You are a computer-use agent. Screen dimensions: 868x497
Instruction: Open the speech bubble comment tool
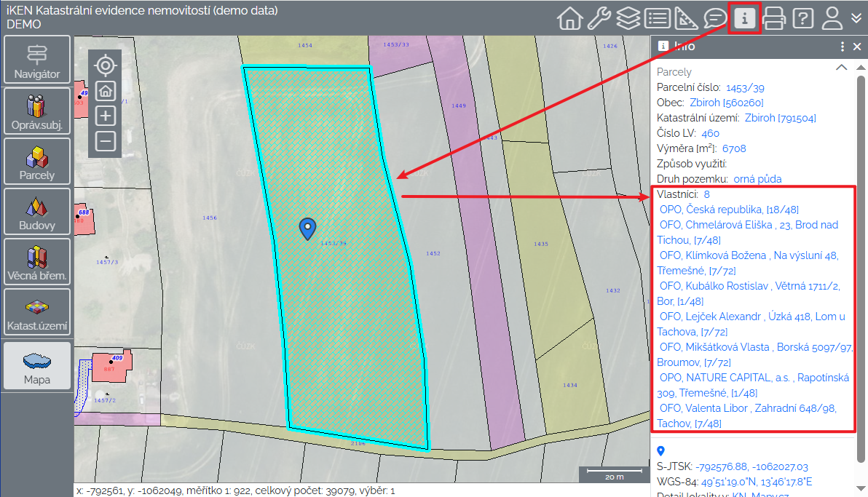[x=716, y=18]
